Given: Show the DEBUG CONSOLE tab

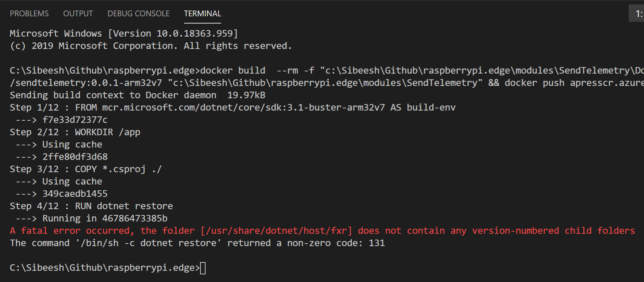Looking at the screenshot, I should [138, 13].
